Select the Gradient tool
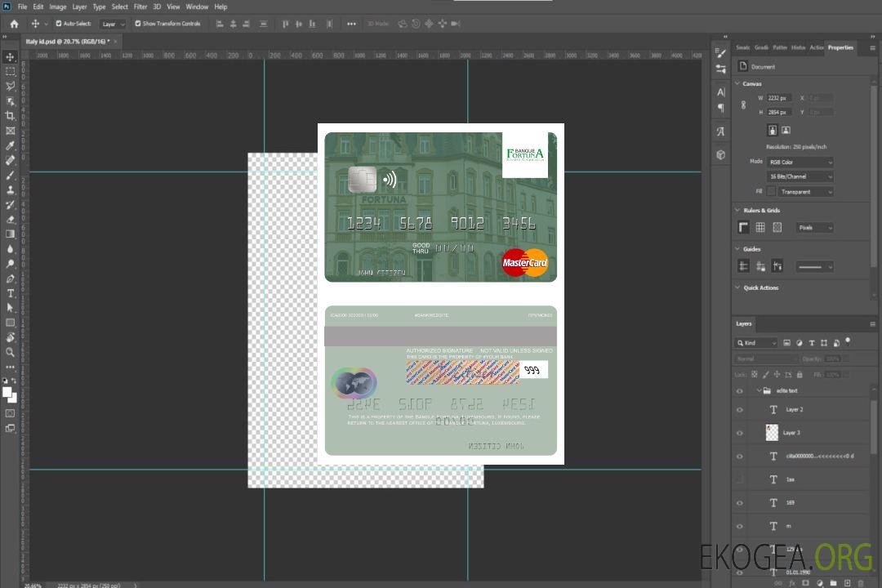882x588 pixels. coord(10,234)
